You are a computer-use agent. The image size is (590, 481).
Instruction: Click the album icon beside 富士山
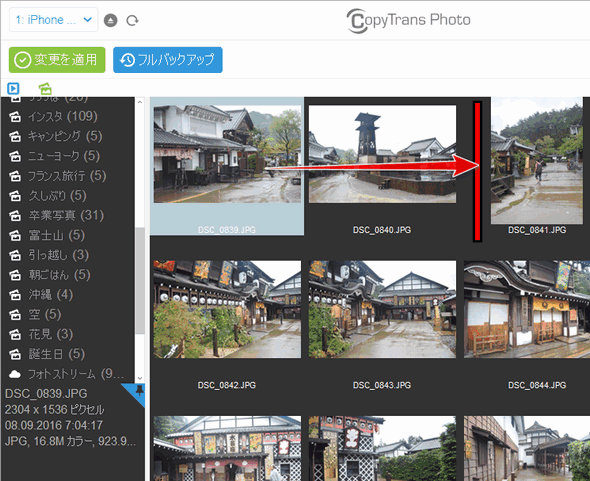pos(15,236)
